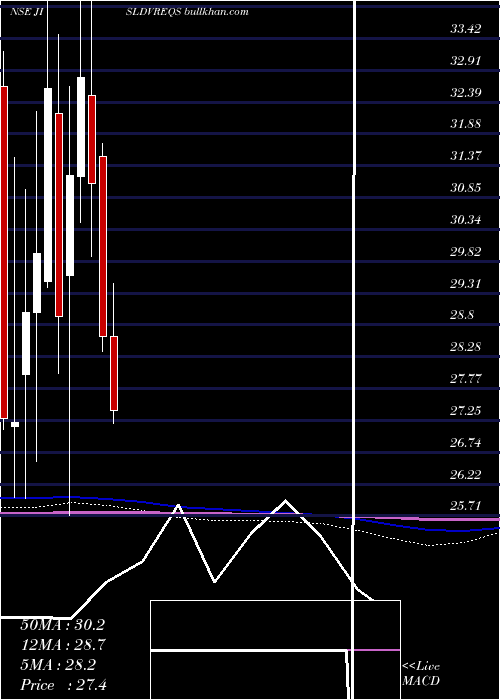Click the 31.88 price axis label
The height and width of the screenshot is (700, 500).
pyautogui.click(x=466, y=124)
